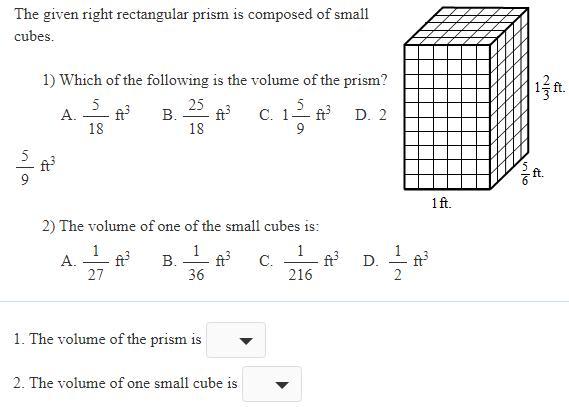Click the question 1 text about prism volume
The width and height of the screenshot is (569, 407).
coord(215,80)
